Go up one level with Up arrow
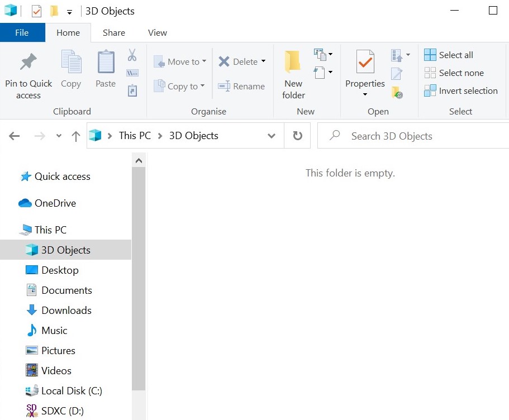This screenshot has height=420, width=509. click(75, 136)
